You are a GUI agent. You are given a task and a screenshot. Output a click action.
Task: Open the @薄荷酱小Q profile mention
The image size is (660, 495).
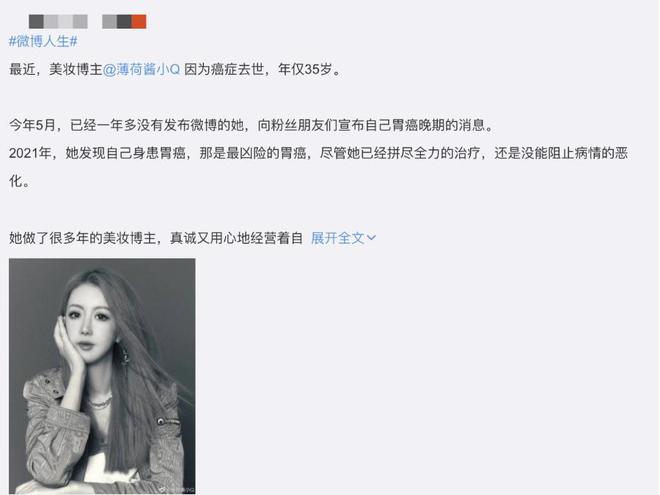pos(141,69)
